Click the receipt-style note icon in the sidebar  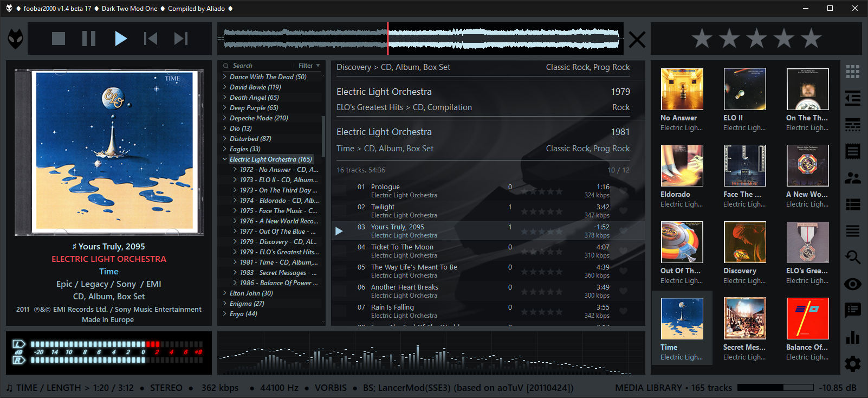pos(853,151)
